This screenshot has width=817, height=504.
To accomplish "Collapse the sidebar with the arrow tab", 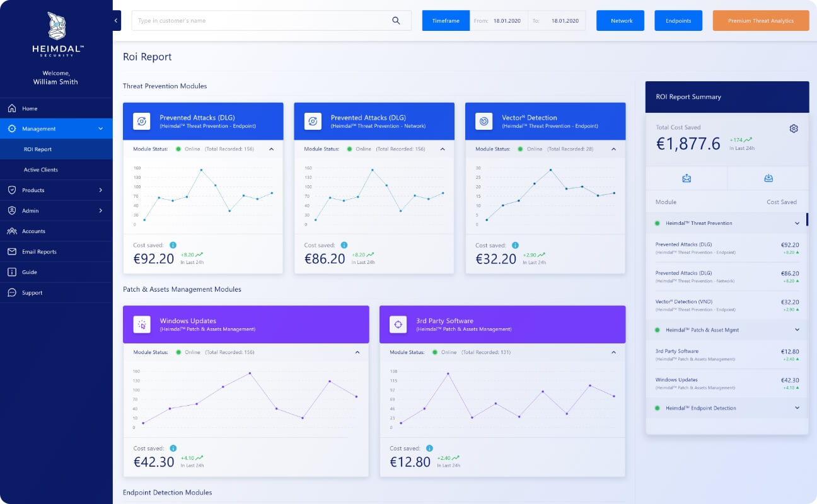I will tap(117, 21).
